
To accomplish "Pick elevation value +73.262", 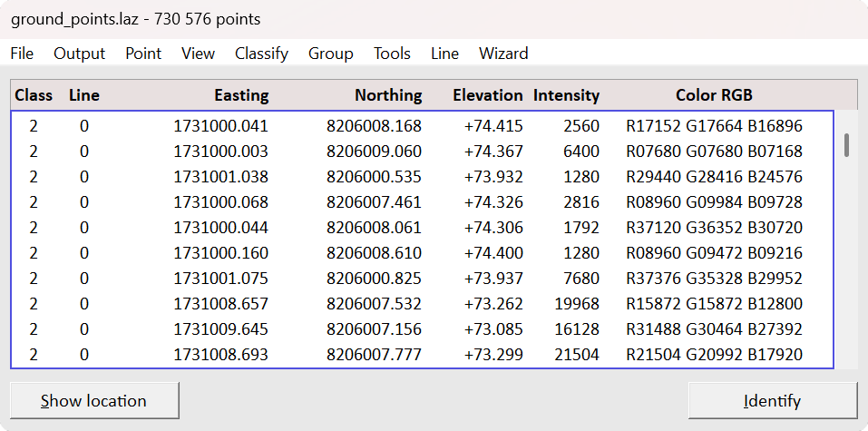I will click(493, 304).
